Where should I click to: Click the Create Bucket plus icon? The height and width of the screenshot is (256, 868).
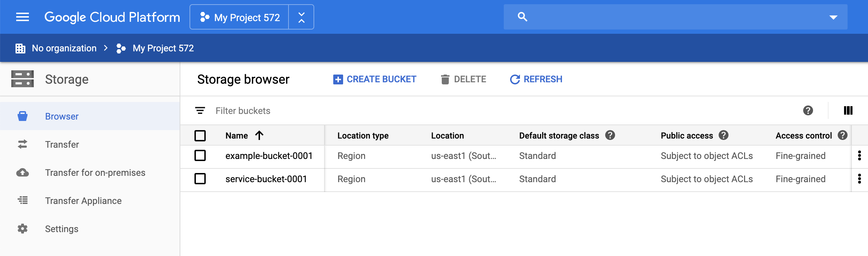(x=338, y=79)
